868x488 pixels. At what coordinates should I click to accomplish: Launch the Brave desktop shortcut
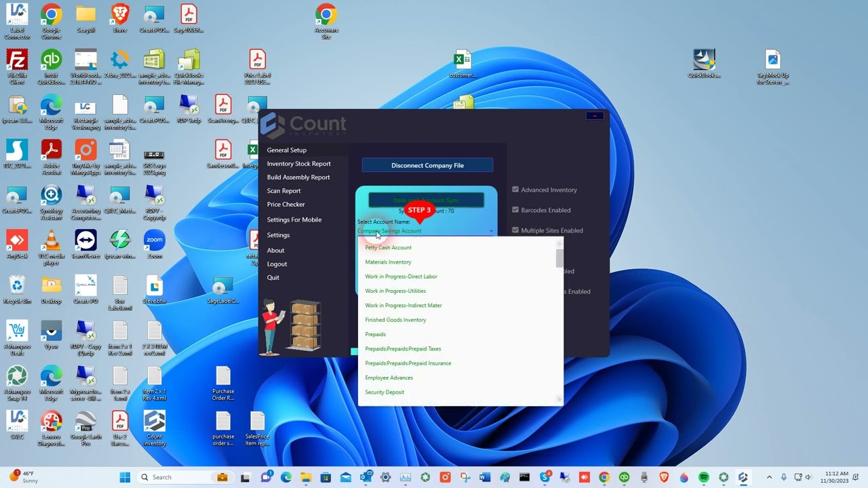pos(120,19)
